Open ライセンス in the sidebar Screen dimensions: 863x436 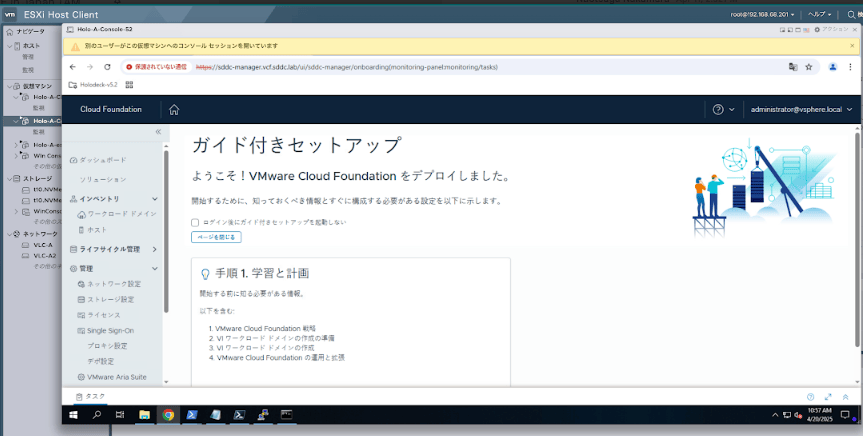click(x=99, y=315)
